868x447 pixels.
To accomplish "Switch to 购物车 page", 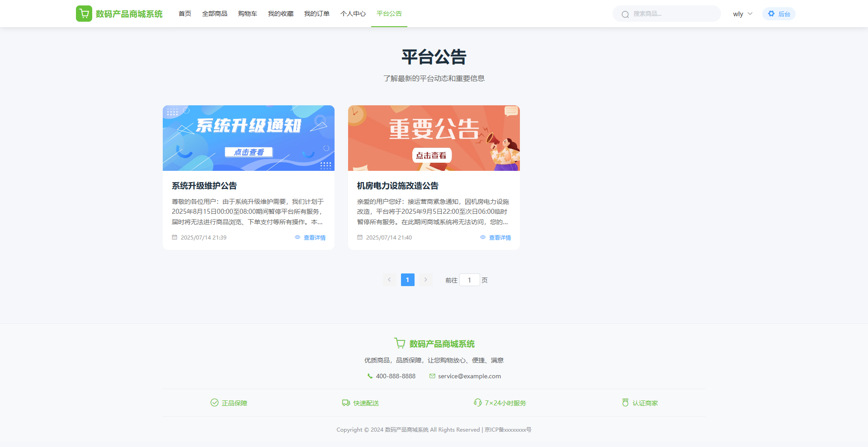I will (x=247, y=14).
